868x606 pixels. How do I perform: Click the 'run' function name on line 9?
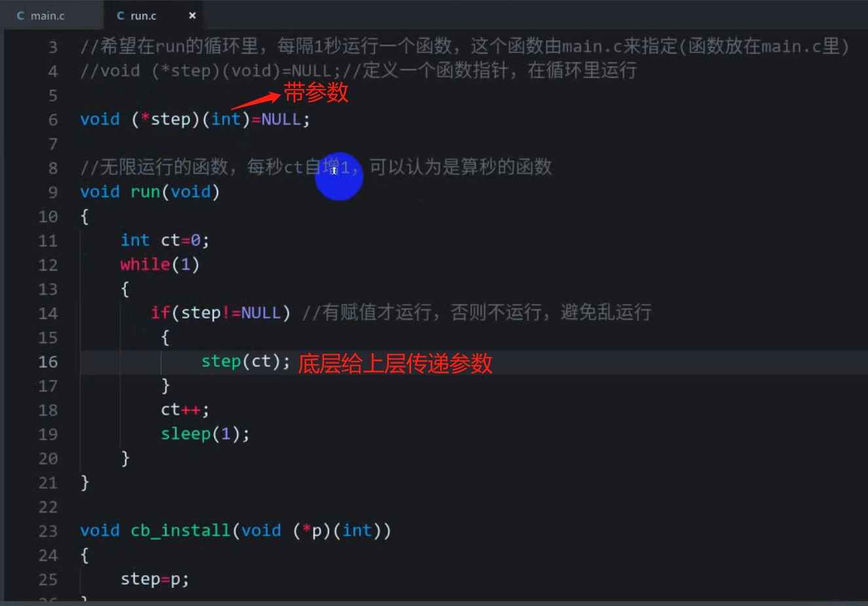145,192
